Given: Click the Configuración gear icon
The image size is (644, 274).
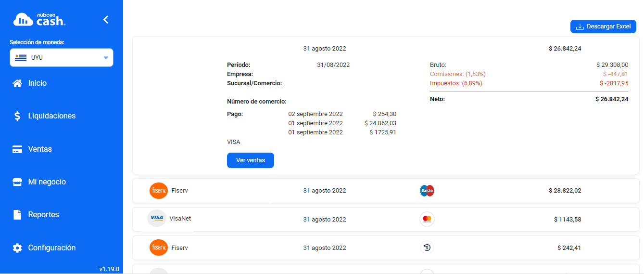Looking at the screenshot, I should tap(17, 248).
